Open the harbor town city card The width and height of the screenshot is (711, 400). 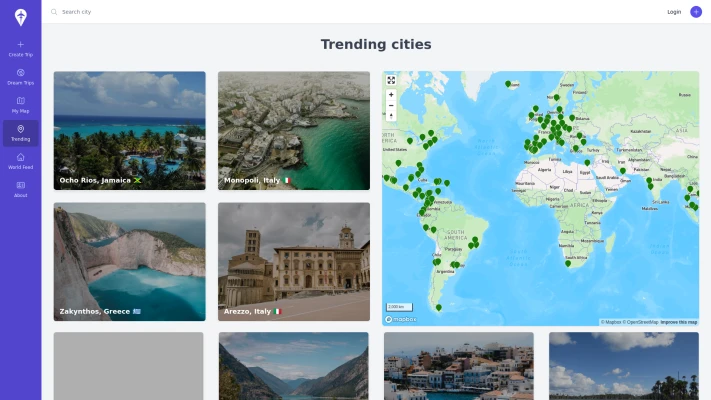(x=459, y=366)
